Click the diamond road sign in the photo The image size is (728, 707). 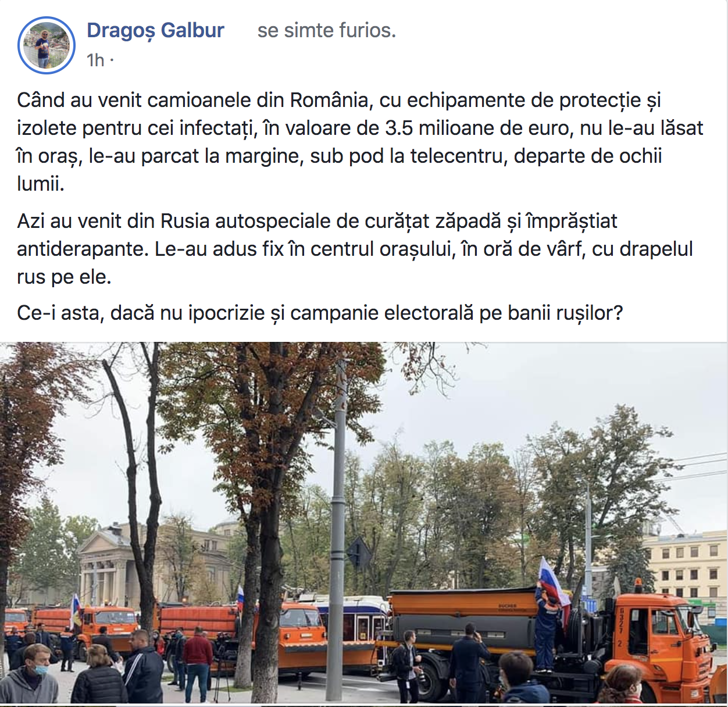[358, 554]
